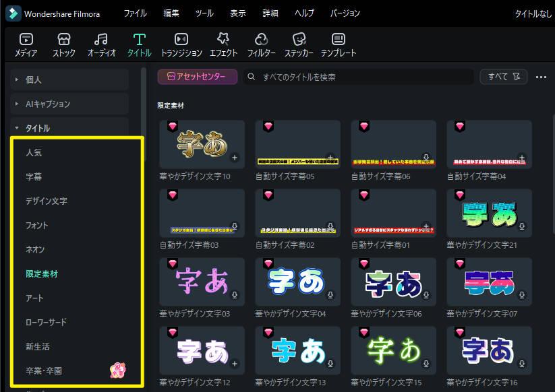Collapse the タイトル category in the sidebar
This screenshot has height=392, width=555.
16,128
